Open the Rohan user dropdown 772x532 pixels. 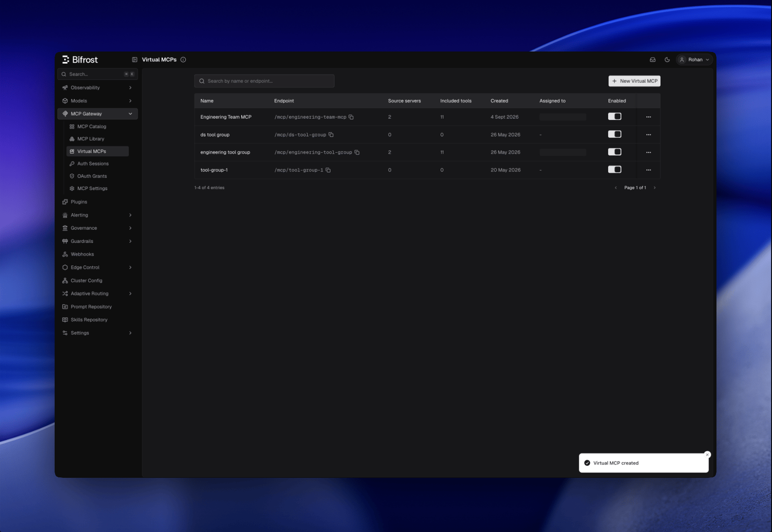click(x=695, y=60)
